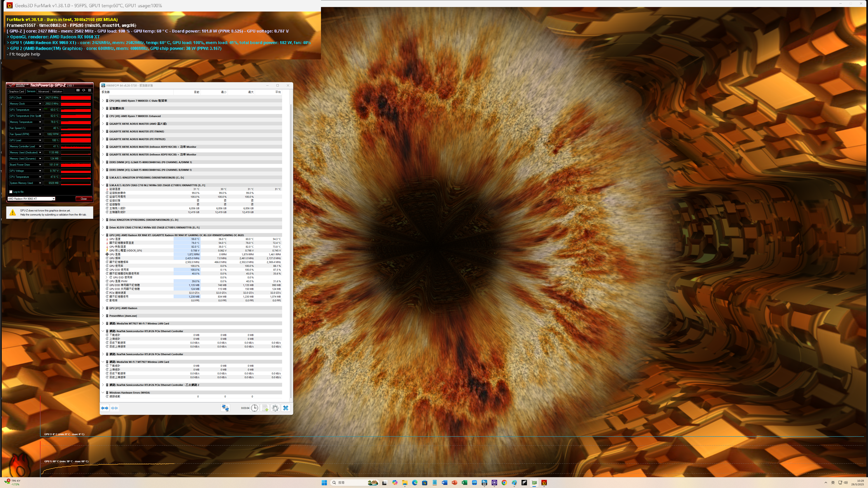This screenshot has height=488, width=868.
Task: Expand PresentMon [dwm.exe] group
Action: coord(103,316)
